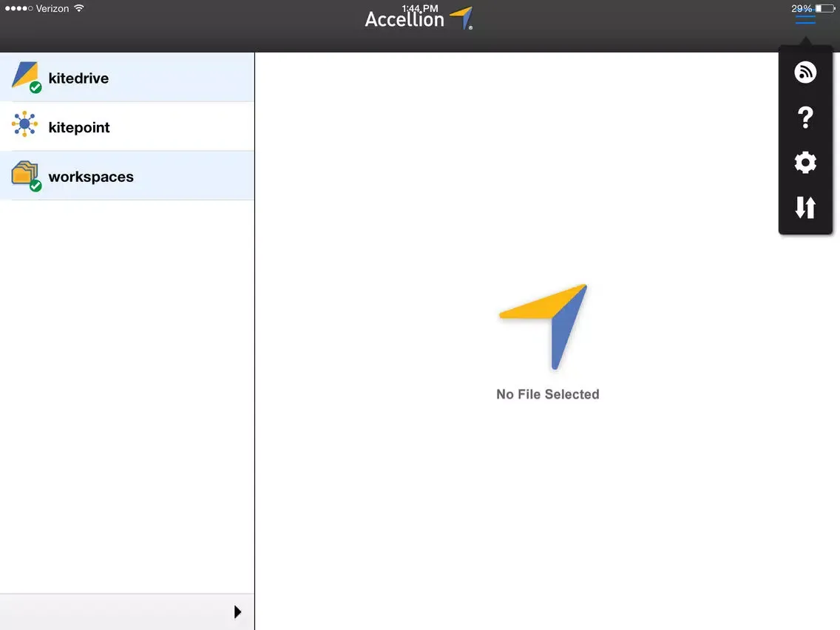Tap the No File Selected placeholder area
Viewport: 840px width, 630px height.
547,394
